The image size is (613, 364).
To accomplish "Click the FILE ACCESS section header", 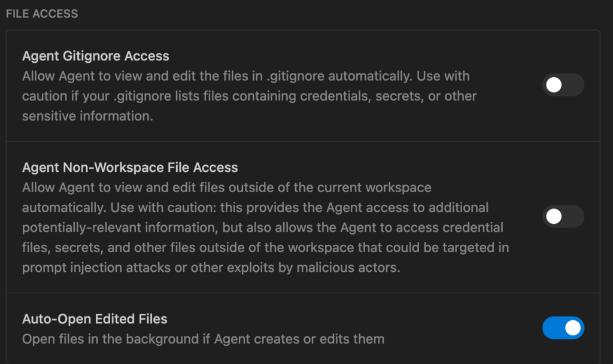I will coord(42,13).
